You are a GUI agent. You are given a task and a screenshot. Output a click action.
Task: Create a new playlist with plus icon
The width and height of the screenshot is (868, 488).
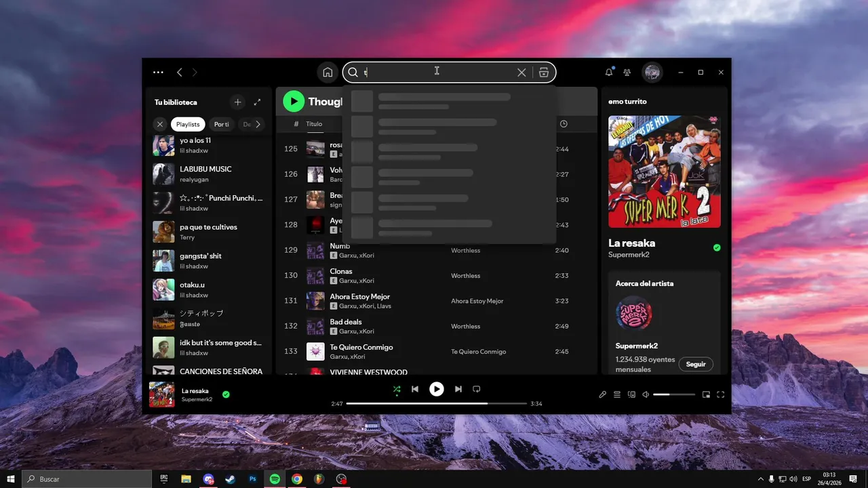[x=237, y=102]
